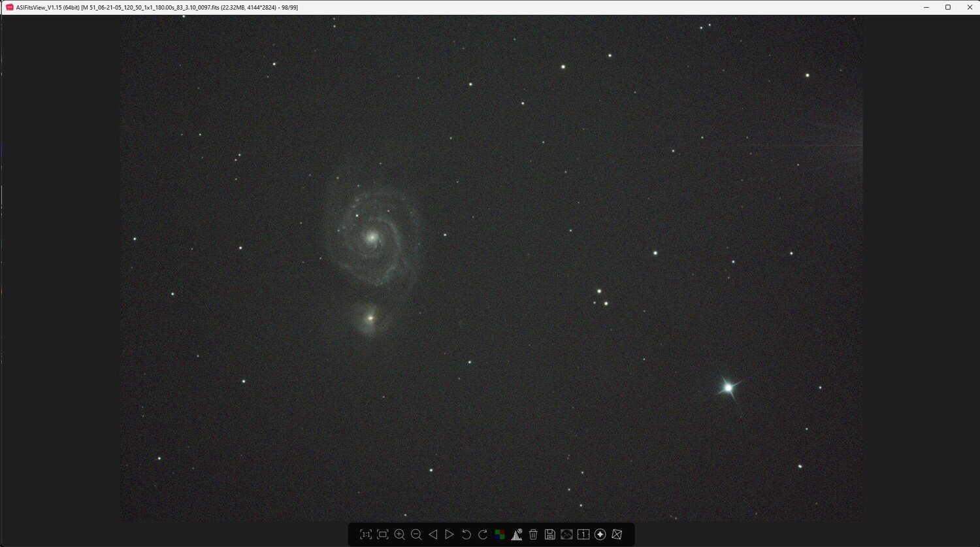This screenshot has height=547, width=980.
Task: Fit the image to the window
Action: pyautogui.click(x=383, y=535)
